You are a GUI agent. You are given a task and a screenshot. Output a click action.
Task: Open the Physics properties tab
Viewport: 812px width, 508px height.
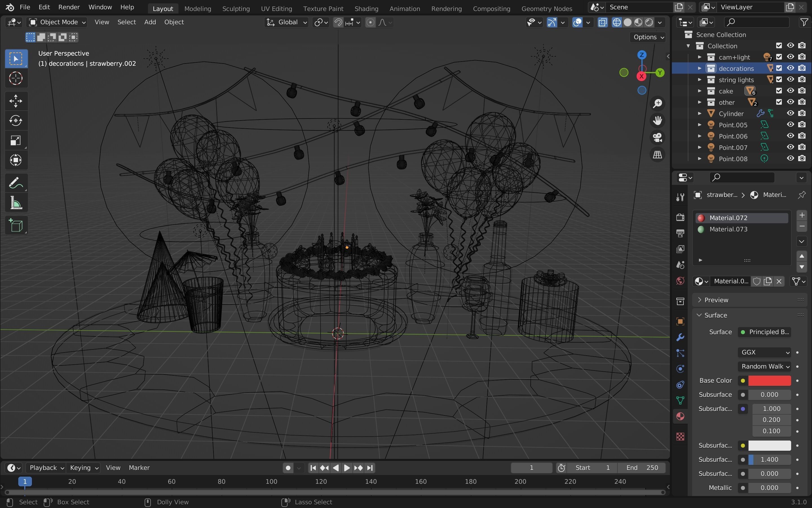point(680,369)
